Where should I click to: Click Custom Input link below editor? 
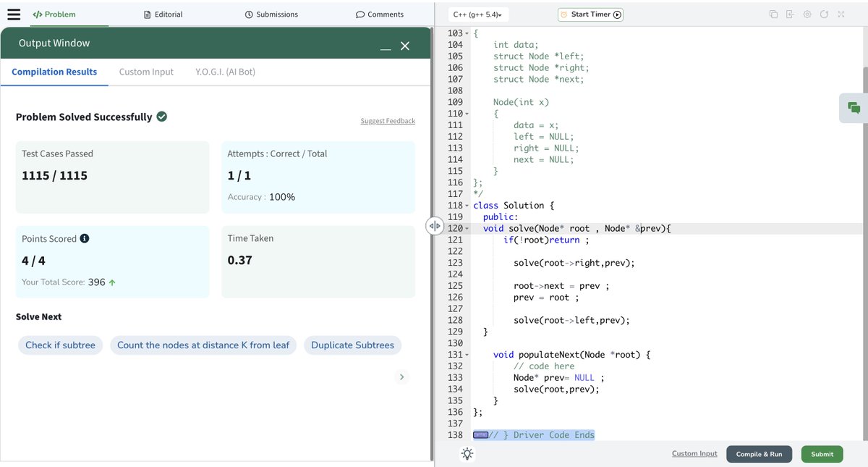tap(694, 453)
